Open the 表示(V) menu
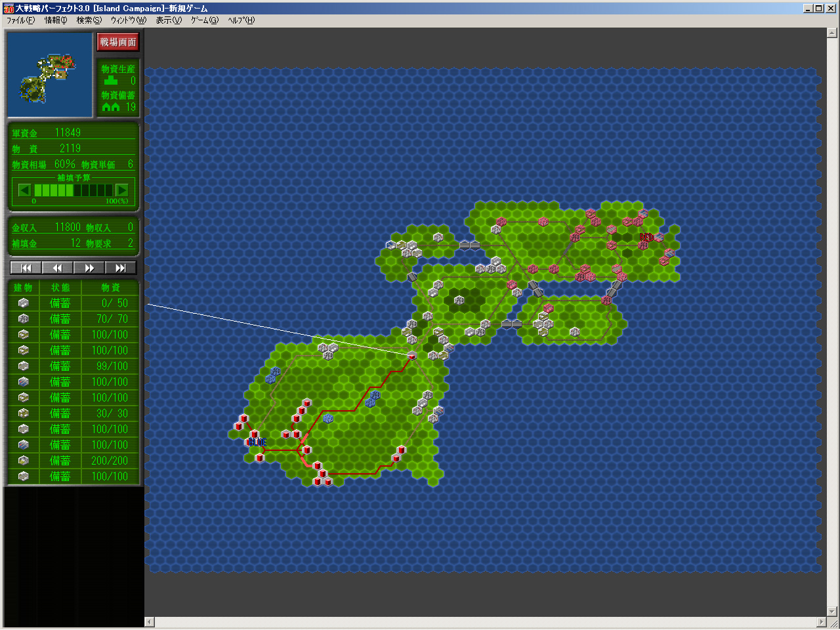Viewport: 840px width, 630px height. [169, 20]
